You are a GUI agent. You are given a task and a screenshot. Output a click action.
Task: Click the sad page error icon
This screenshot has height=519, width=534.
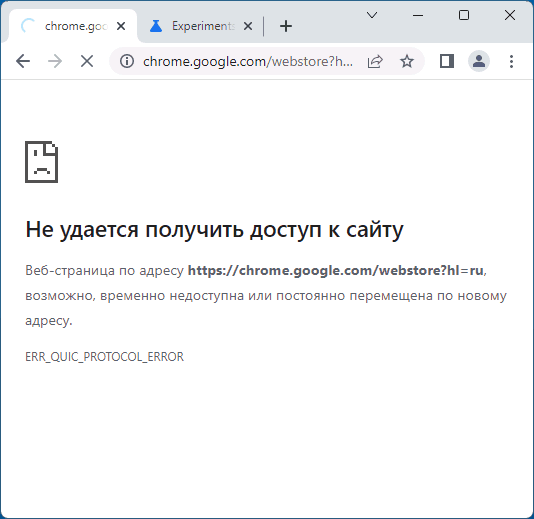pyautogui.click(x=42, y=162)
